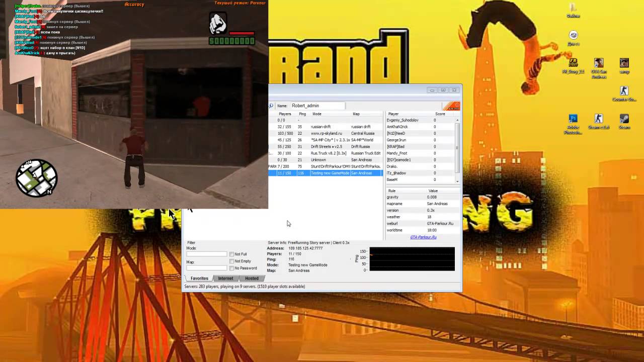Image resolution: width=644 pixels, height=362 pixels.
Task: Click the worldtime rule row
Action: [423, 230]
